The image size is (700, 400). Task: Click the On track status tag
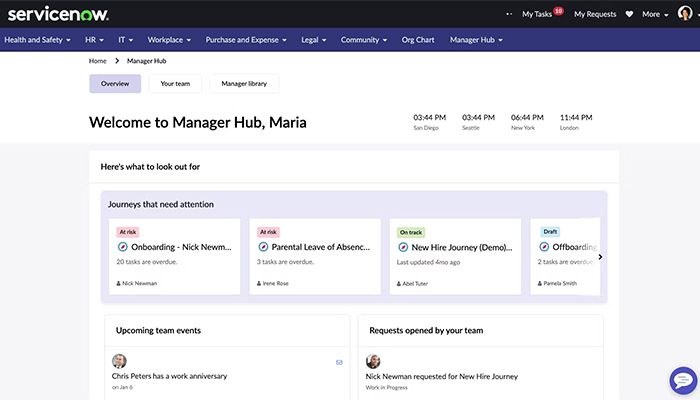[x=411, y=233]
